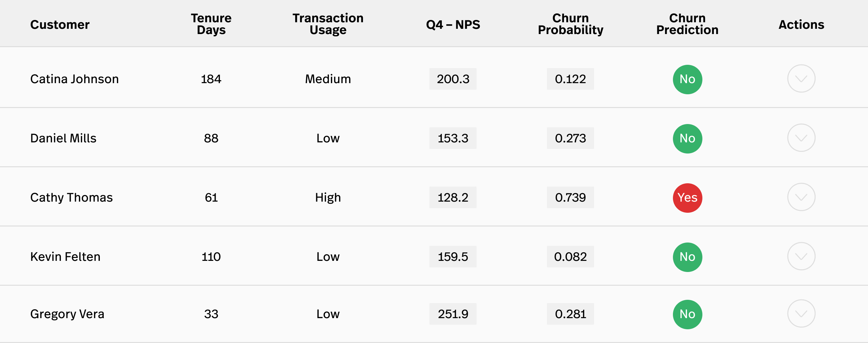The height and width of the screenshot is (343, 868).
Task: Expand actions for Catina Johnson
Action: [801, 79]
